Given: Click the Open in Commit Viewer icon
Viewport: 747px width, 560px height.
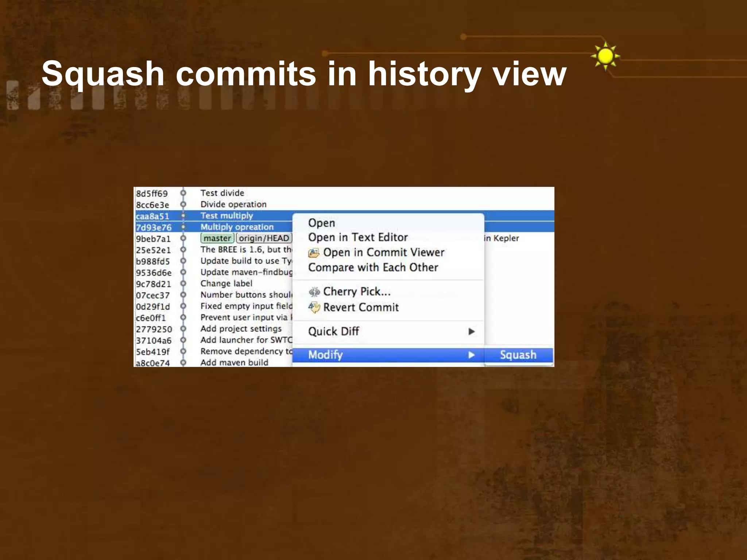Looking at the screenshot, I should coord(314,253).
